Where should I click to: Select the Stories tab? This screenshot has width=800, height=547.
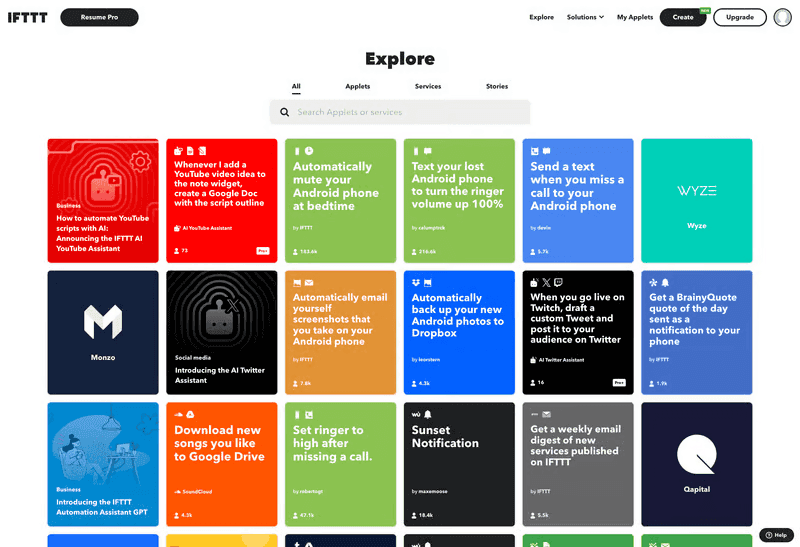pyautogui.click(x=497, y=87)
